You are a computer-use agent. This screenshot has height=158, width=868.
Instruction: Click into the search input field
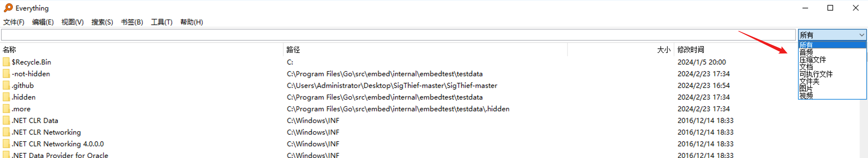click(398, 35)
